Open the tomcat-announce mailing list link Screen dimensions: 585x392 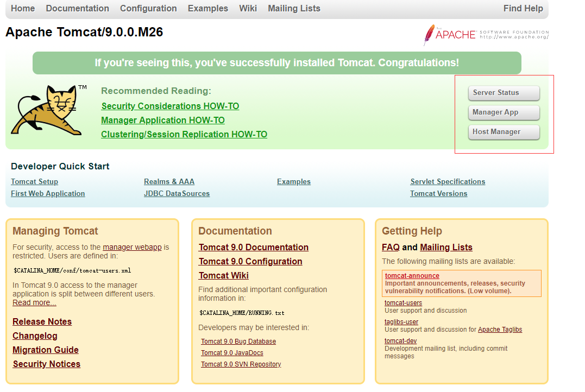412,276
